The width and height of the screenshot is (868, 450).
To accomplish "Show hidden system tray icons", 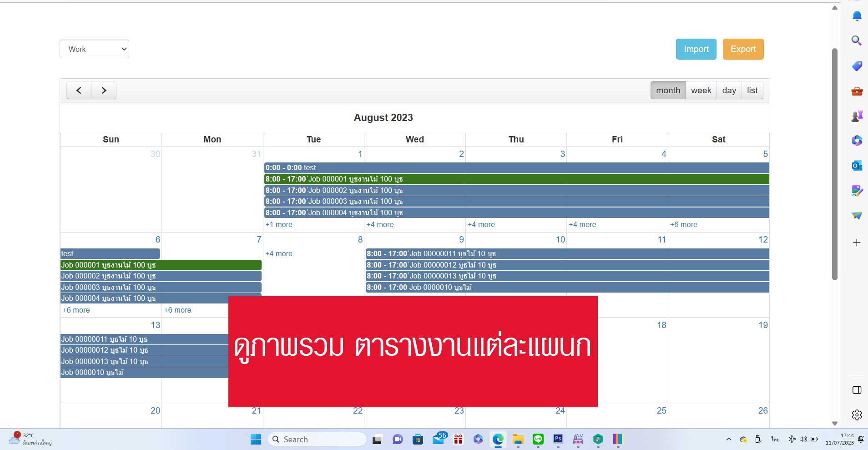I will [729, 439].
